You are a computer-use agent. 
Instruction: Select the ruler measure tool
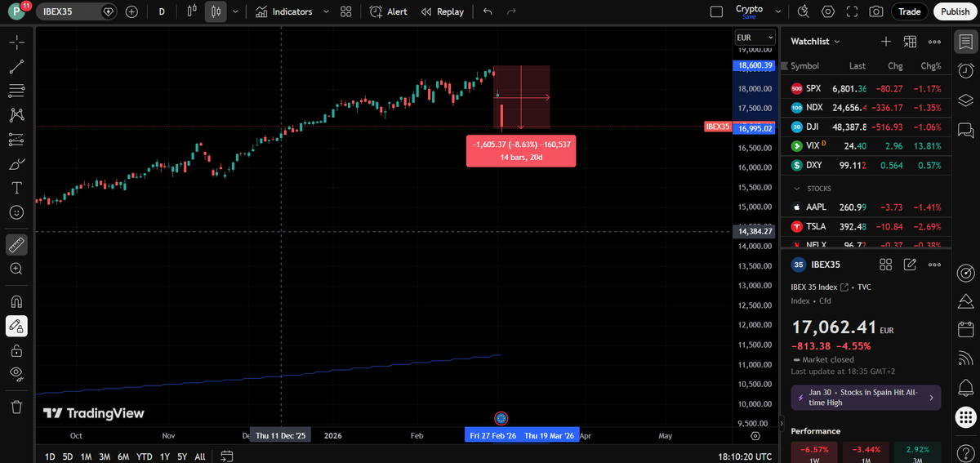pyautogui.click(x=16, y=243)
